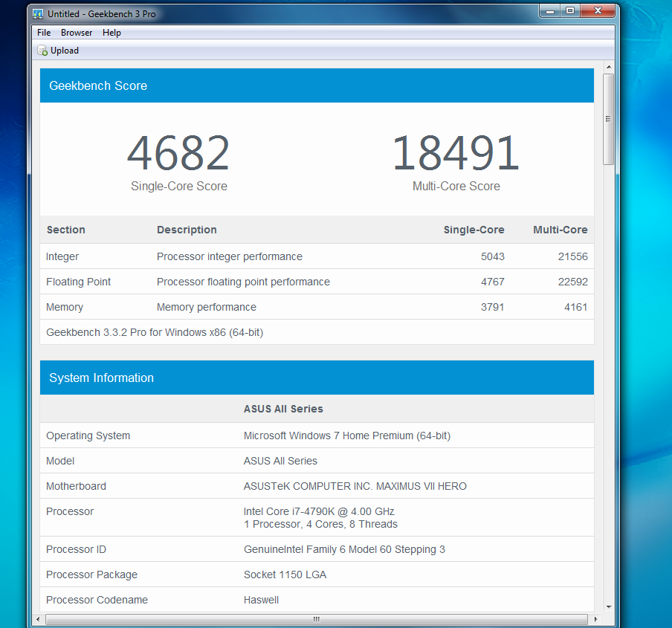This screenshot has width=672, height=628.
Task: Click Memory single-core value 3791
Action: point(492,307)
